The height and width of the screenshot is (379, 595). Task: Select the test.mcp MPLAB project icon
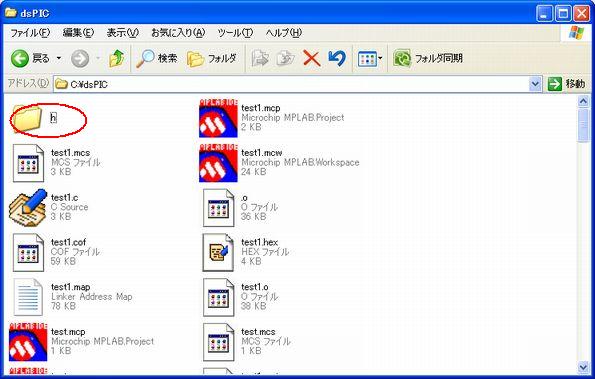(x=28, y=342)
